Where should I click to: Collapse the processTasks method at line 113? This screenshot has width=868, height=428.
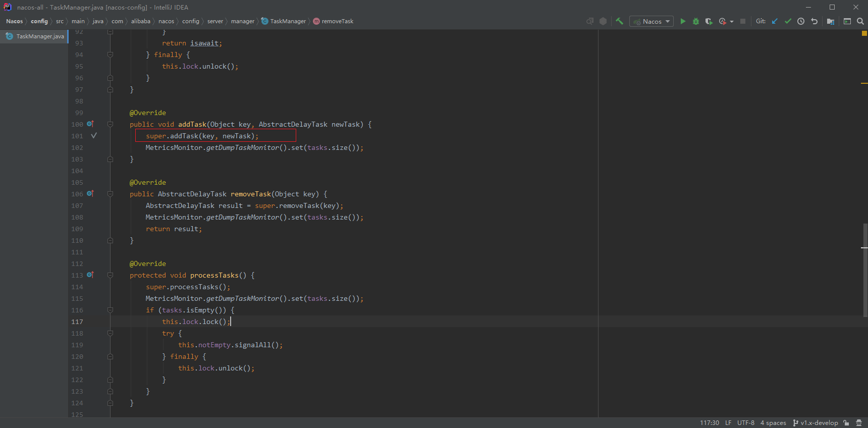(x=110, y=275)
